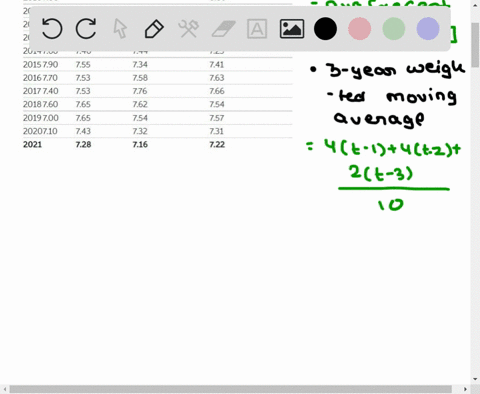
Task: Insert an image with picture icon
Action: pyautogui.click(x=292, y=29)
